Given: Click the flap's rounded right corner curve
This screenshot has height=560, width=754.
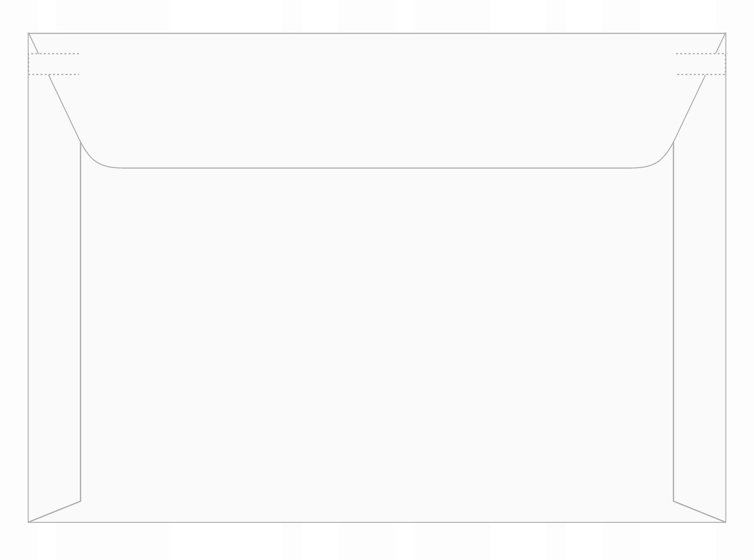Looking at the screenshot, I should [656, 159].
